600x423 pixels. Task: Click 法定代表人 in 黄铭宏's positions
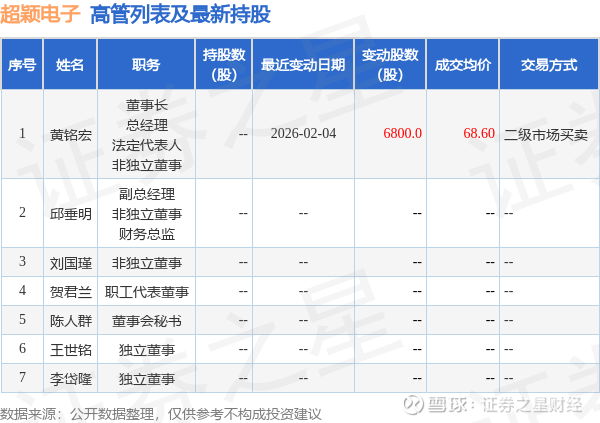point(147,145)
